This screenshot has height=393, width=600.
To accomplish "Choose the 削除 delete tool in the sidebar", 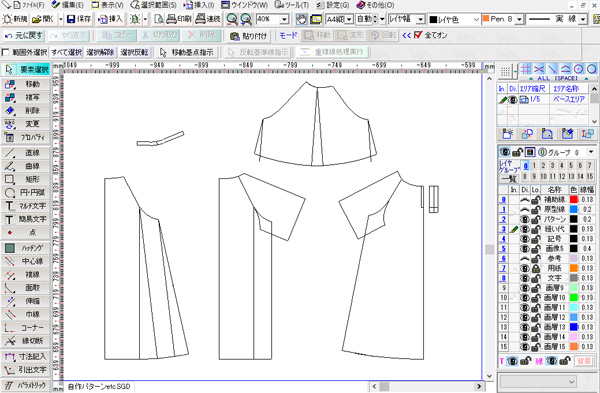I will (x=26, y=111).
